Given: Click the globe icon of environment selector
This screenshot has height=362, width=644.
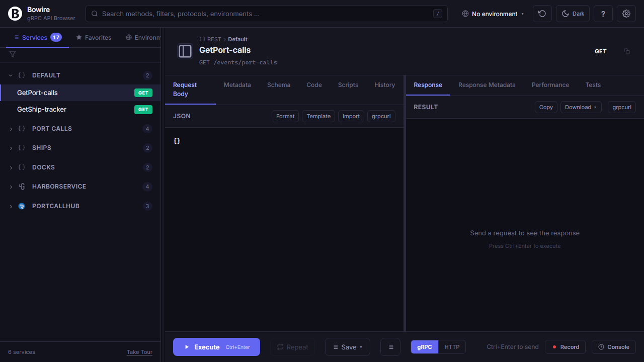Looking at the screenshot, I should [465, 14].
